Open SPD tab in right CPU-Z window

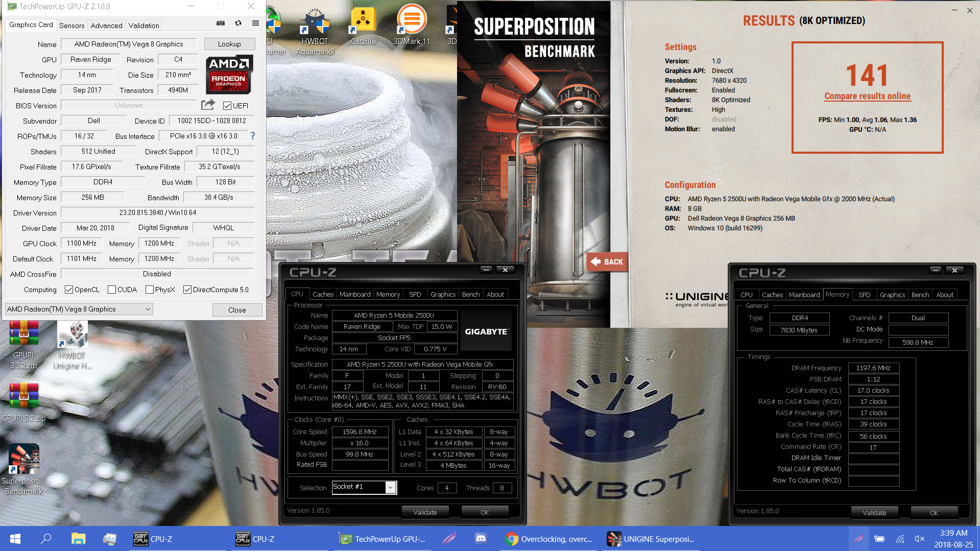coord(864,295)
